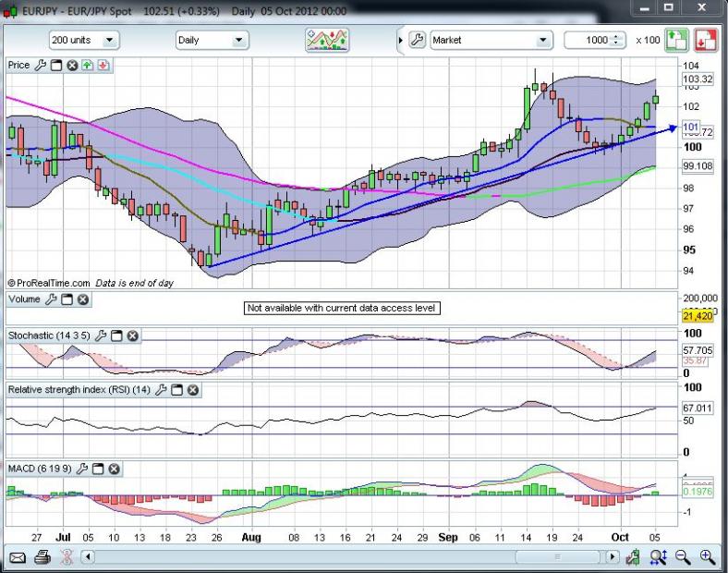Screen dimensions: 728x573
Task: Click the green Buy order icon
Action: (677, 40)
